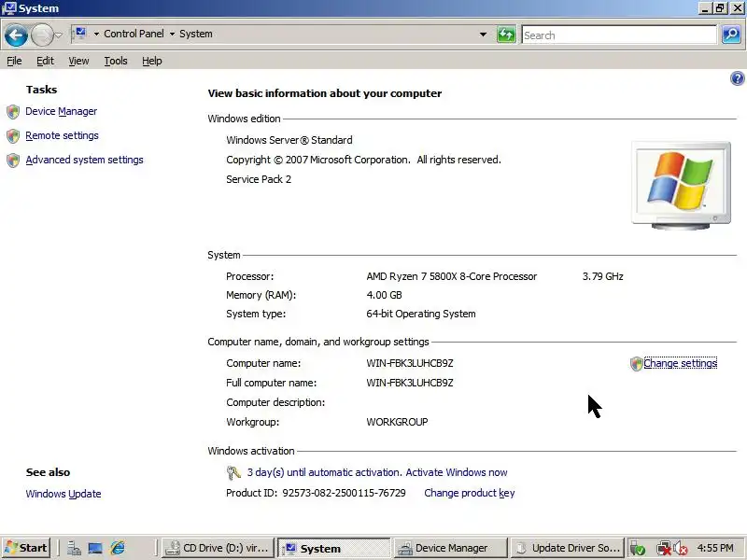747x560 pixels.
Task: Click the blue Help question mark icon
Action: pyautogui.click(x=737, y=78)
